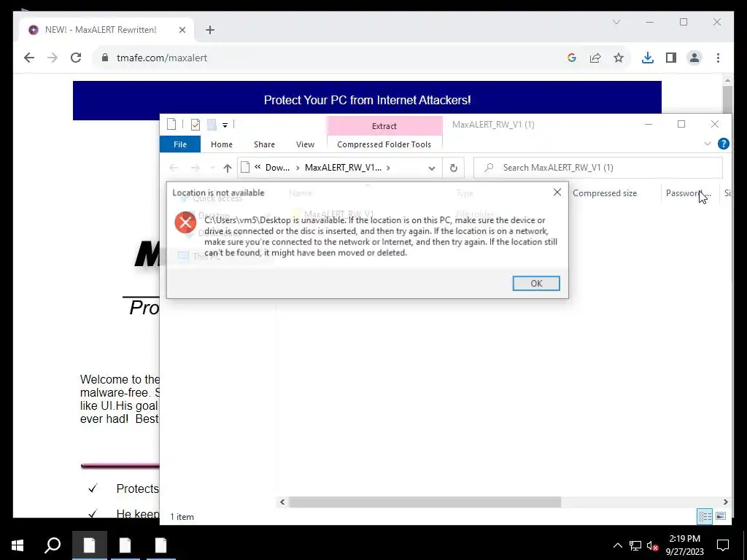Switch to the Details view icon

click(x=705, y=516)
